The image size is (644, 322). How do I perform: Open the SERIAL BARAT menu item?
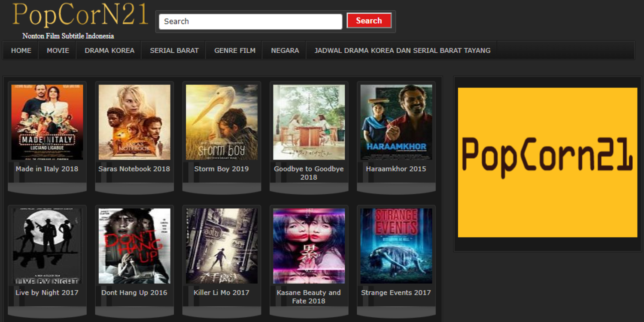pyautogui.click(x=174, y=50)
